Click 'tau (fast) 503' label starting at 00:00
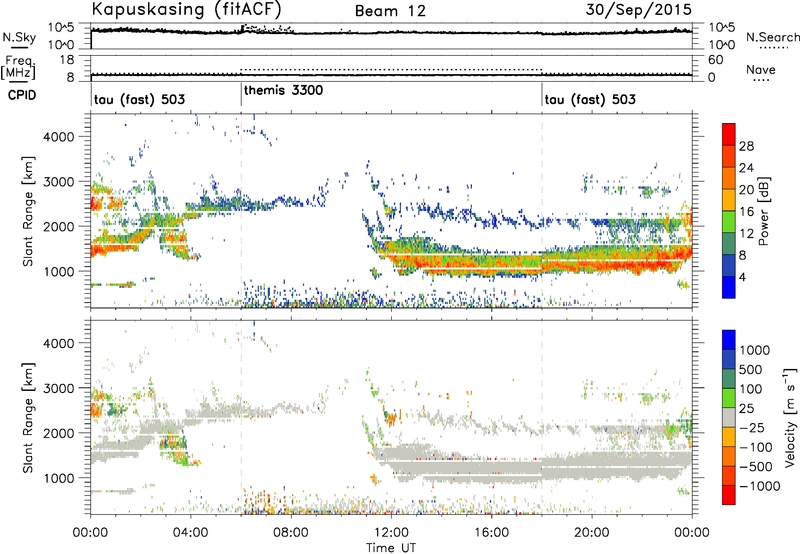 click(139, 99)
